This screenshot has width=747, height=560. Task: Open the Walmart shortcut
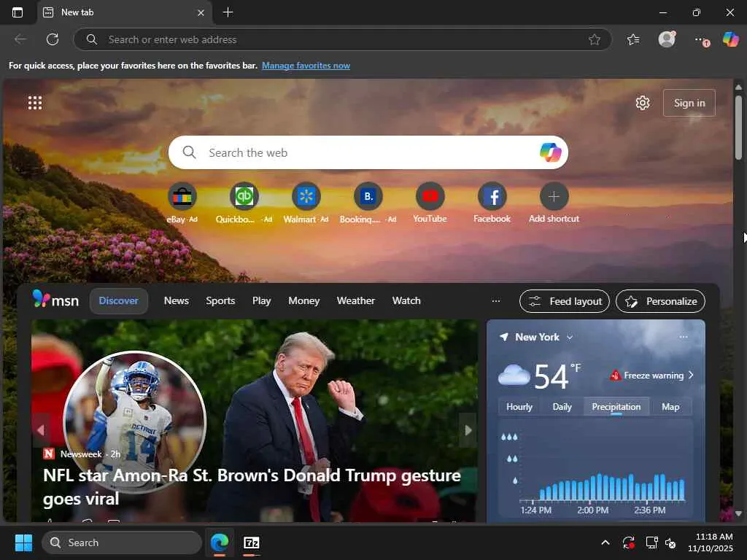306,196
